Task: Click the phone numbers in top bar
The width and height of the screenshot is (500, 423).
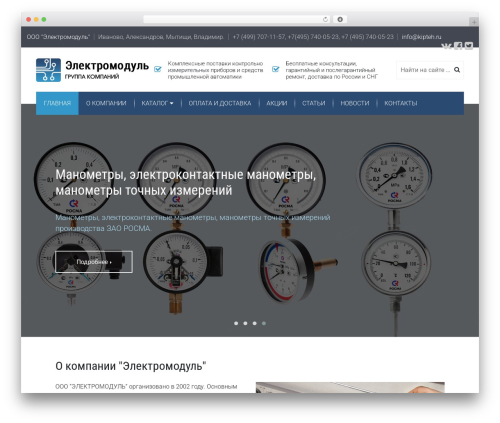Action: click(x=313, y=37)
